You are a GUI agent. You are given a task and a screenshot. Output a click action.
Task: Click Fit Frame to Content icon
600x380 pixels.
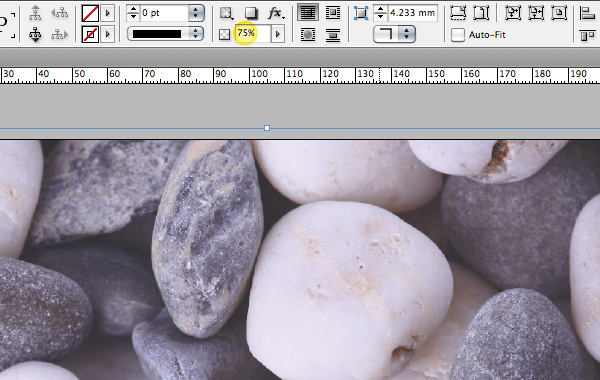pyautogui.click(x=536, y=13)
